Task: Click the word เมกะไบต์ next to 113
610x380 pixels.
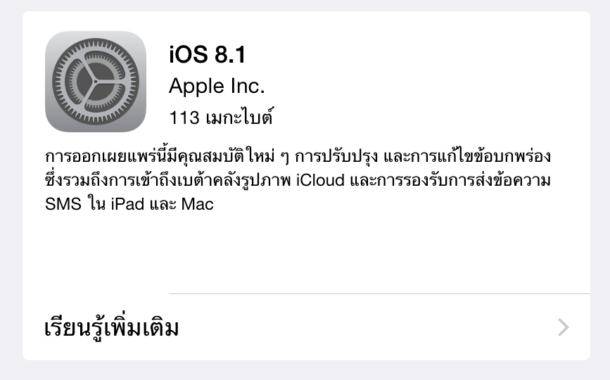Action: click(239, 117)
